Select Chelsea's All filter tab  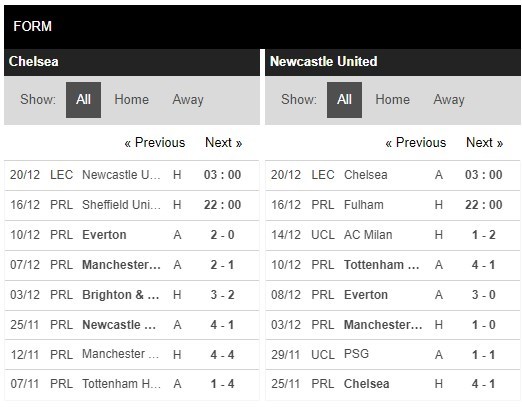pyautogui.click(x=83, y=100)
